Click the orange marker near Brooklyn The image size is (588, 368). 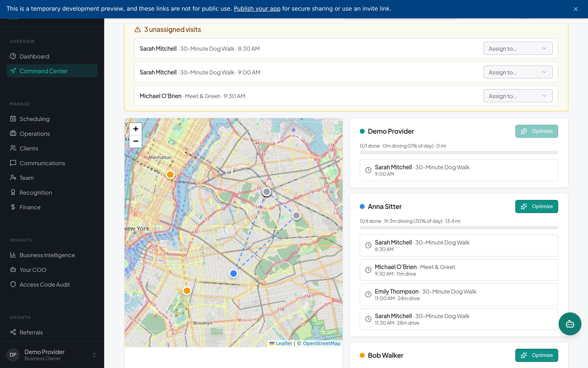tap(187, 291)
